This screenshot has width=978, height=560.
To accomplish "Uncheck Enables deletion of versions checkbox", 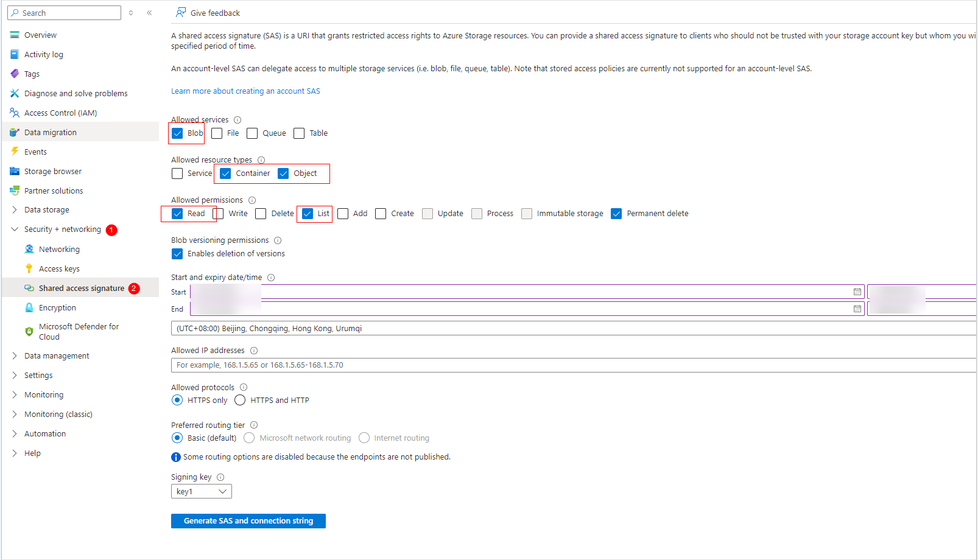I will pos(177,254).
